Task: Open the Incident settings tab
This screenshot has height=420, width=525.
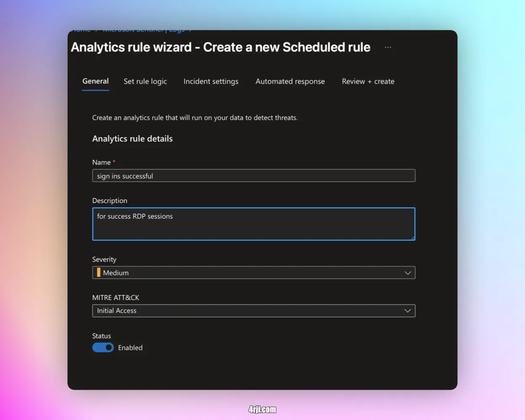Action: (211, 81)
